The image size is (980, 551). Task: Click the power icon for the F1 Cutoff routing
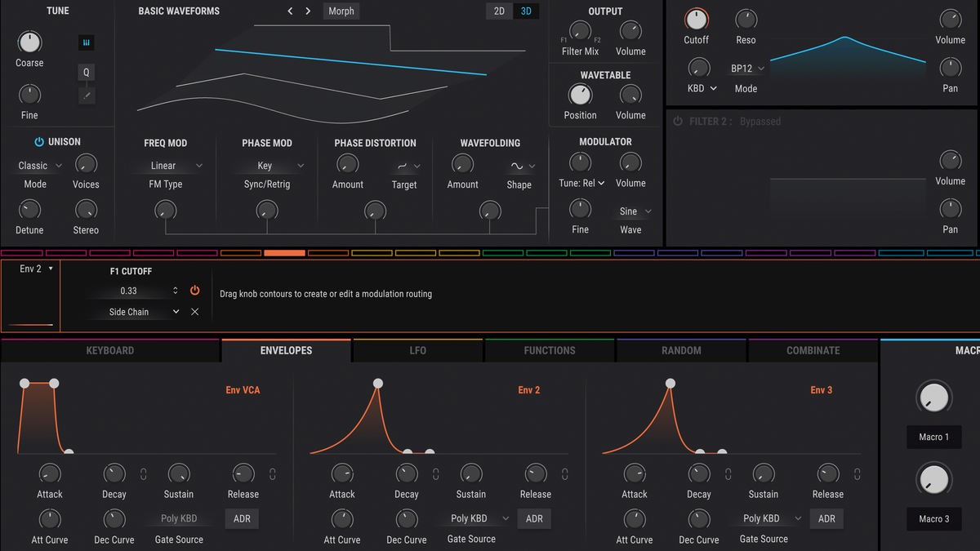[194, 290]
